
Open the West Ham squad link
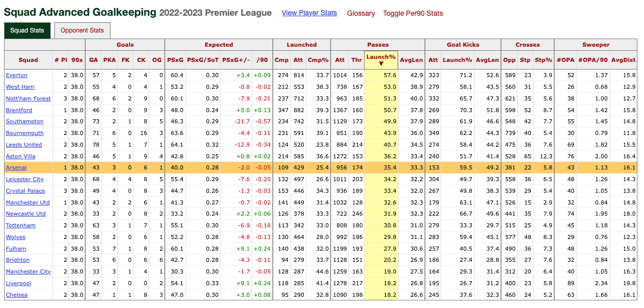(20, 87)
